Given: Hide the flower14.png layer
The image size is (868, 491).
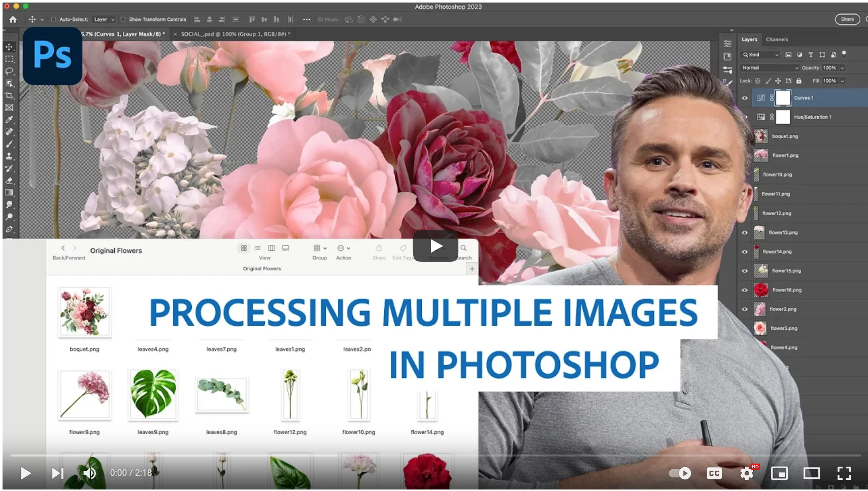Looking at the screenshot, I should tap(745, 252).
